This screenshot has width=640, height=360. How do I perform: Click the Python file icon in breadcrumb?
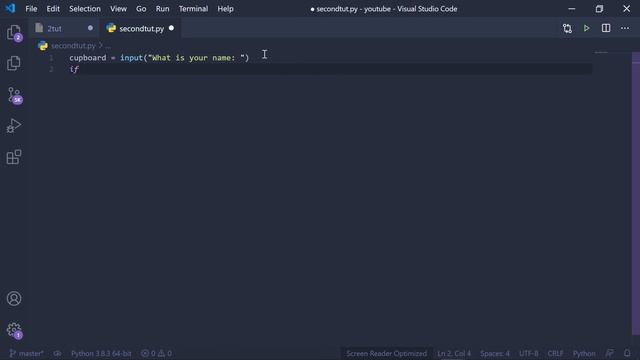(x=43, y=46)
